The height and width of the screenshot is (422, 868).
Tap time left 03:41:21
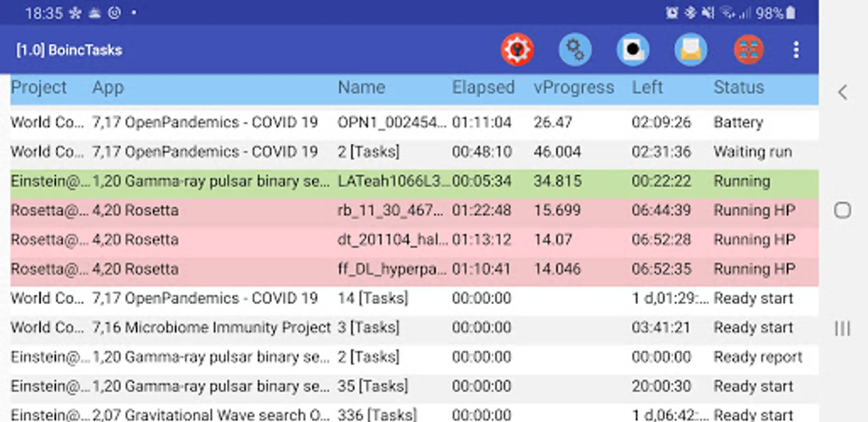pos(661,328)
